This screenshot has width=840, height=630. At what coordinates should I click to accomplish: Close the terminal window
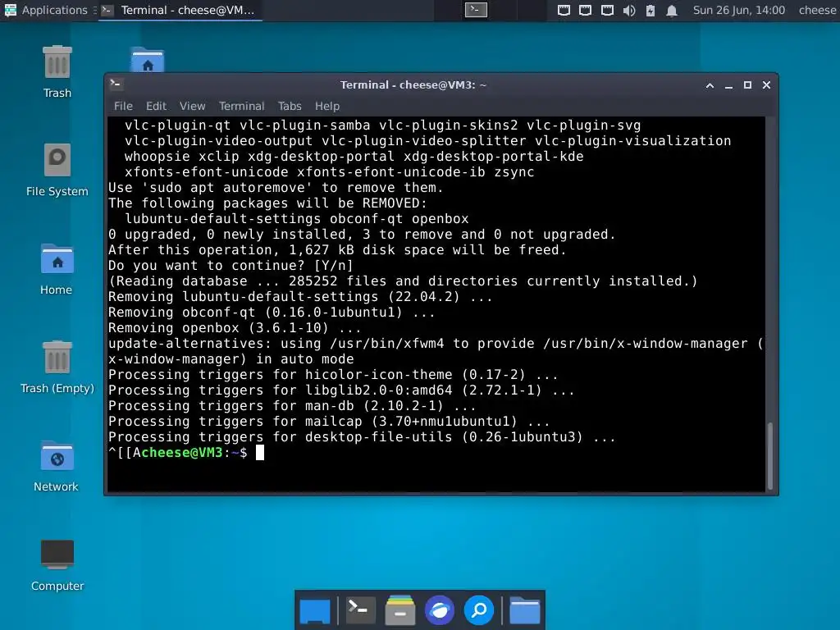(x=767, y=85)
